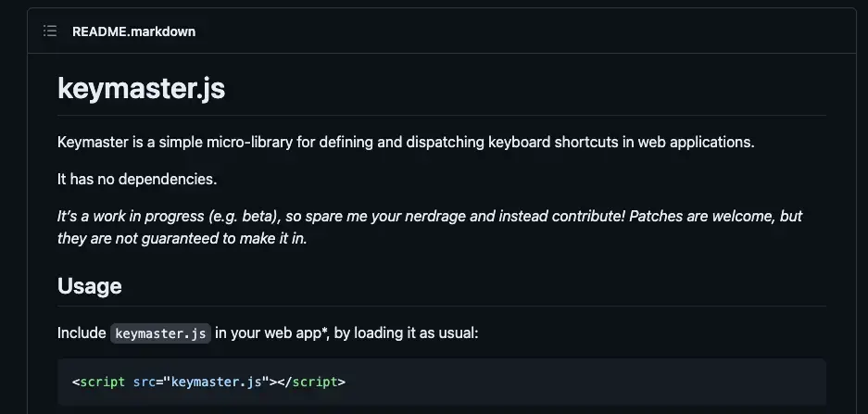The width and height of the screenshot is (868, 414).
Task: Click the src attribute in code block
Action: coord(144,382)
